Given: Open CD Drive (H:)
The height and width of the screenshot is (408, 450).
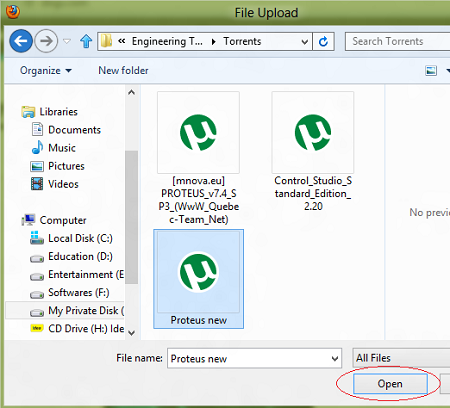Looking at the screenshot, I should 86,328.
